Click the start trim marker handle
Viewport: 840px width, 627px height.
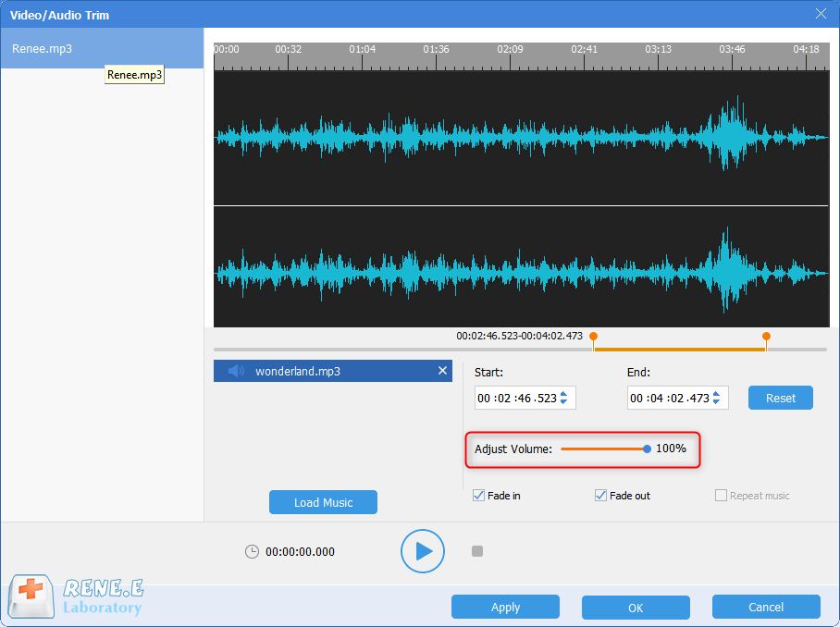[594, 338]
